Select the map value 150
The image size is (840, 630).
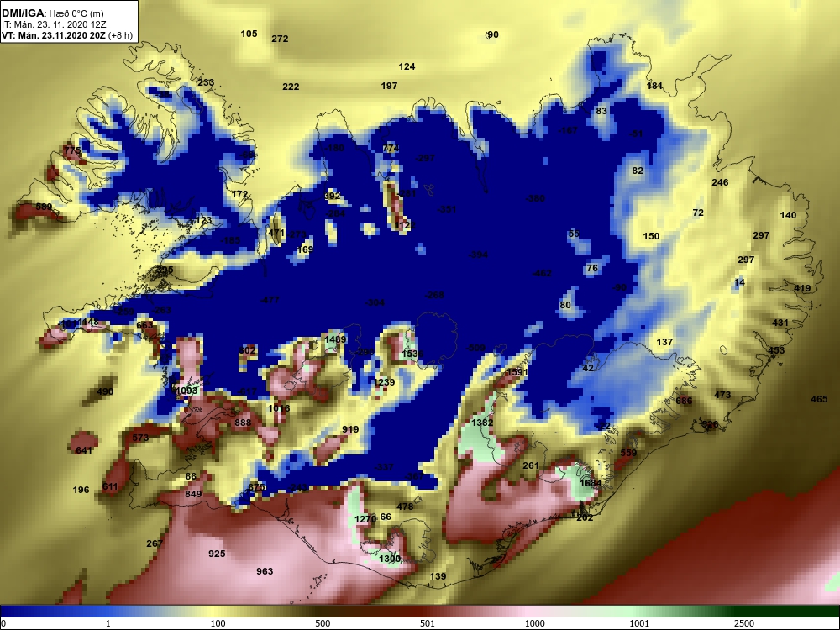[x=651, y=236]
